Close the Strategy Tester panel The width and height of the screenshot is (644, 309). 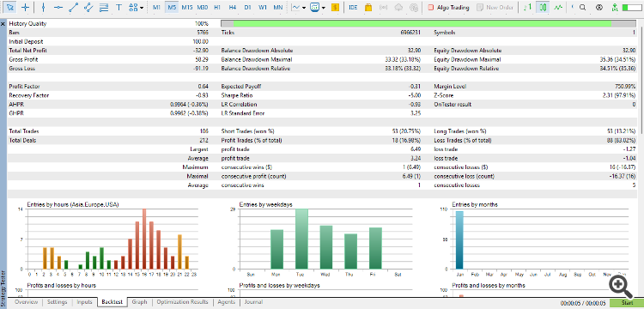click(3, 24)
